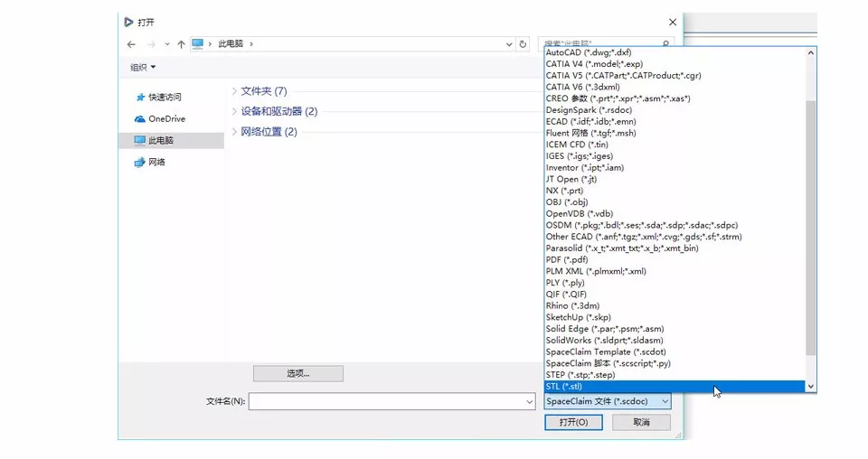868x459 pixels.
Task: Select 此电脑 in the sidebar
Action: point(172,140)
